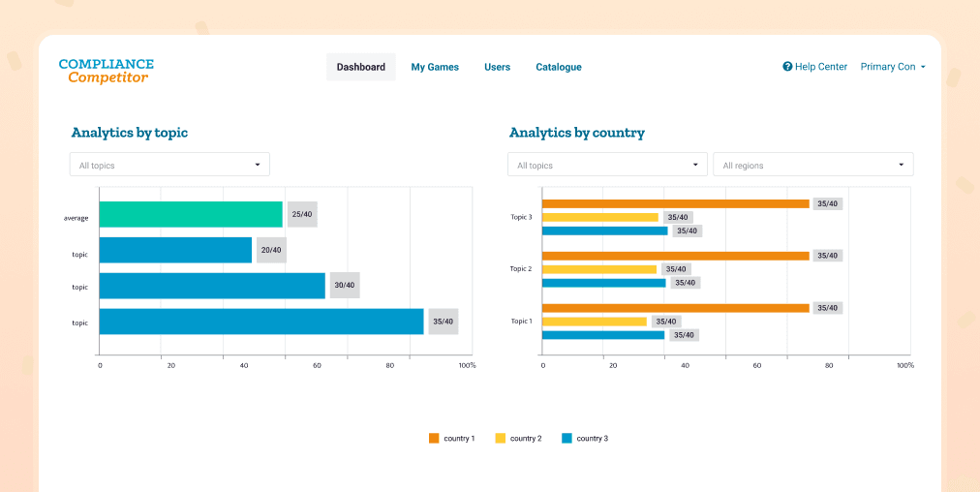The image size is (980, 492).
Task: Click the Compliance Competitor logo
Action: tap(106, 71)
